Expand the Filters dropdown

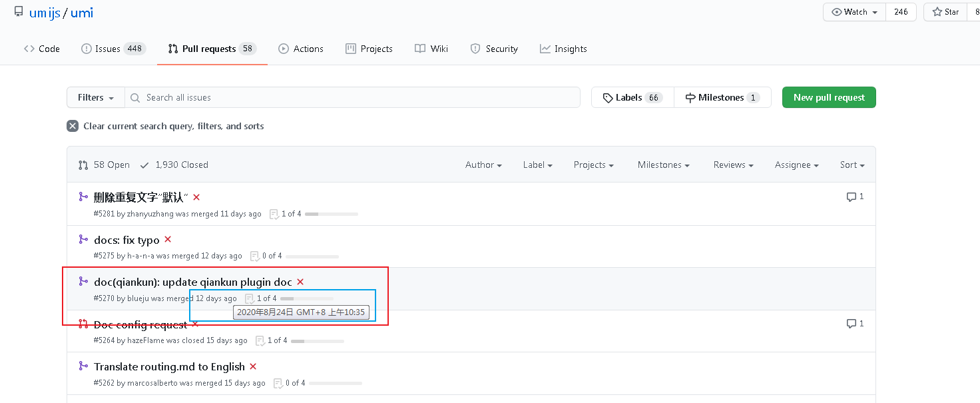95,97
